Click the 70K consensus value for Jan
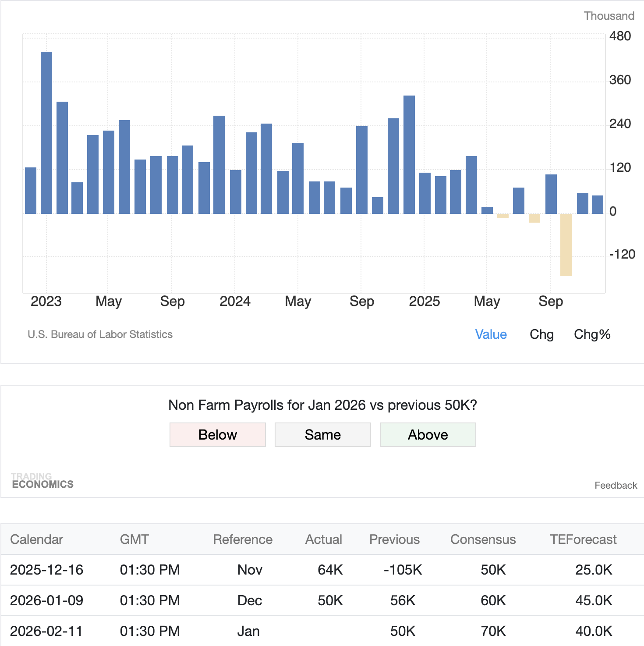 click(x=493, y=631)
